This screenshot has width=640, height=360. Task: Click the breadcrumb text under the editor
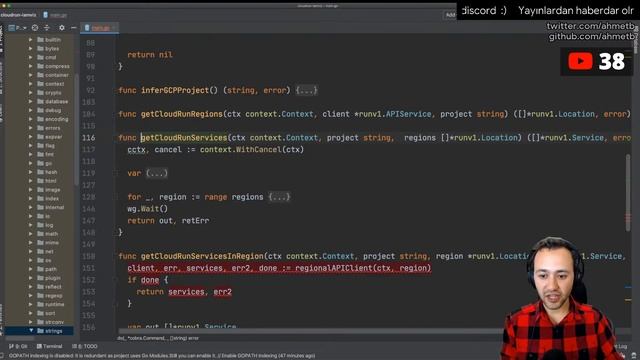[x=158, y=338]
